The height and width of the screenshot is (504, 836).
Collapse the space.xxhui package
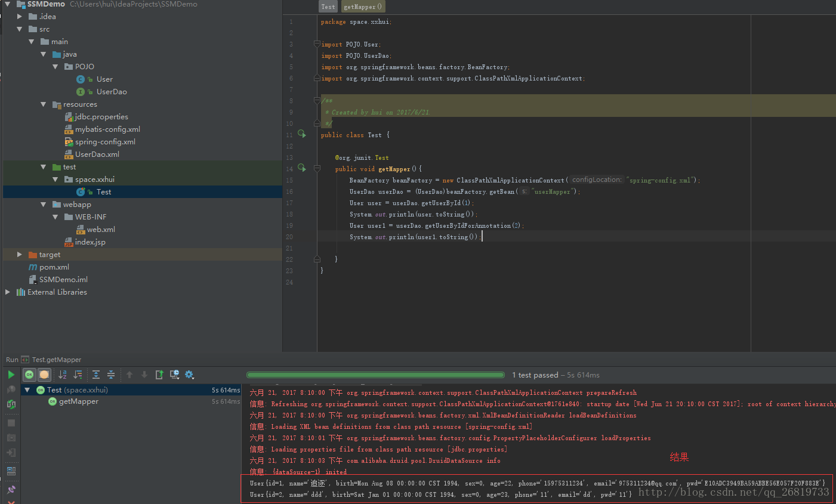(x=55, y=180)
